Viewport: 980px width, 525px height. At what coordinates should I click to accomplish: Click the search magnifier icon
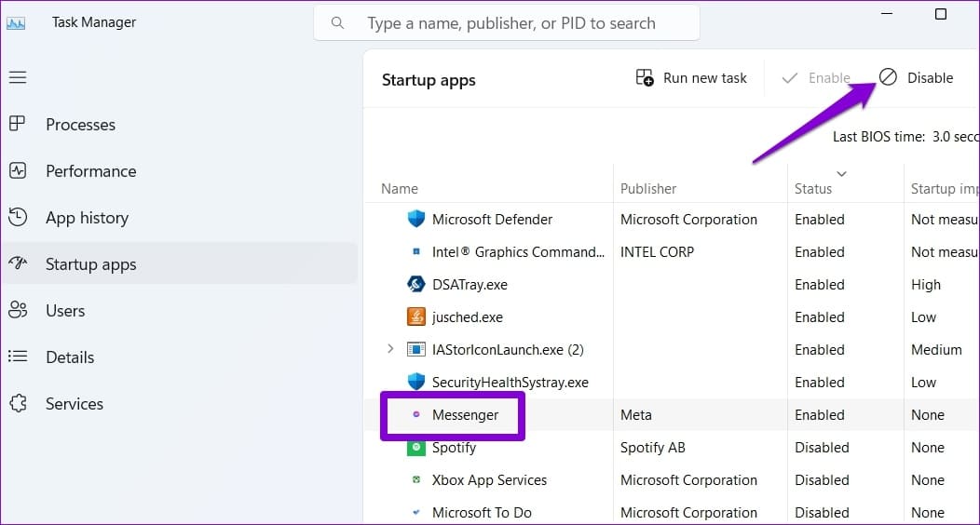tap(337, 23)
